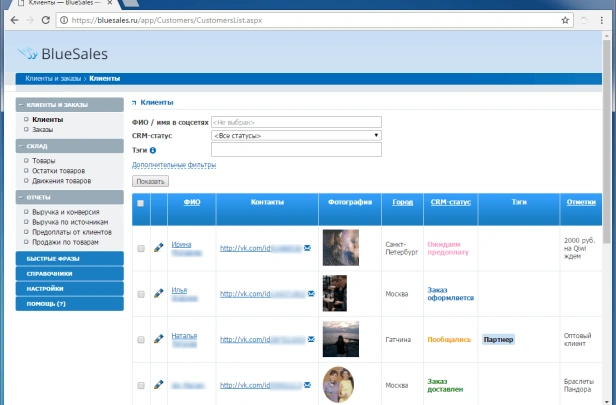Click the edit pencil icon for Ирина

pyautogui.click(x=158, y=248)
